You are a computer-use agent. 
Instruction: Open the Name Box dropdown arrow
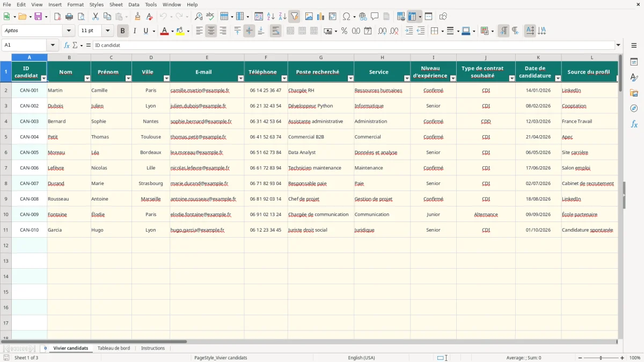click(52, 46)
